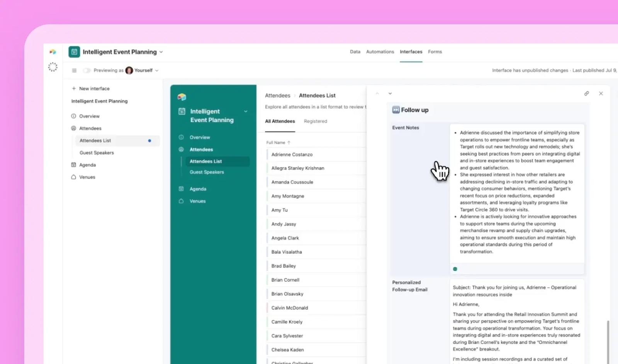This screenshot has width=618, height=364.
Task: Copy the record link icon
Action: 587,93
